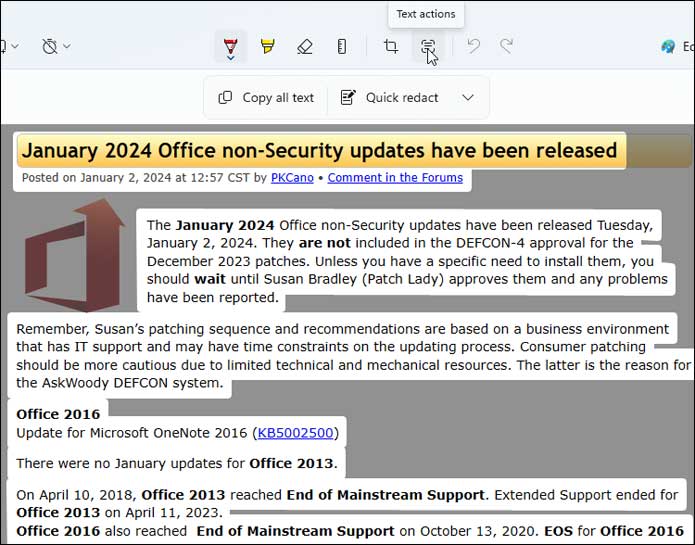Open the KB5002500 update link
This screenshot has width=695, height=545.
click(296, 433)
